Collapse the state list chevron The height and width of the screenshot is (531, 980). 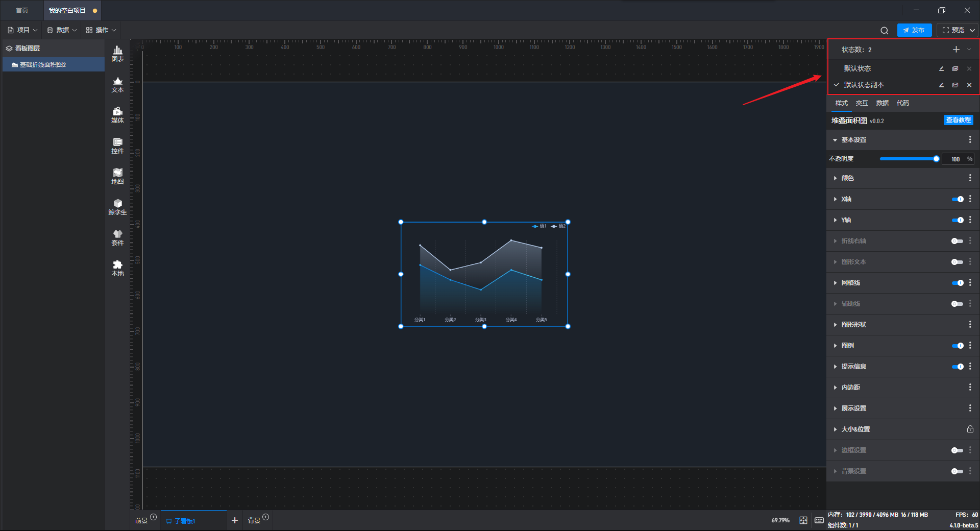click(969, 50)
